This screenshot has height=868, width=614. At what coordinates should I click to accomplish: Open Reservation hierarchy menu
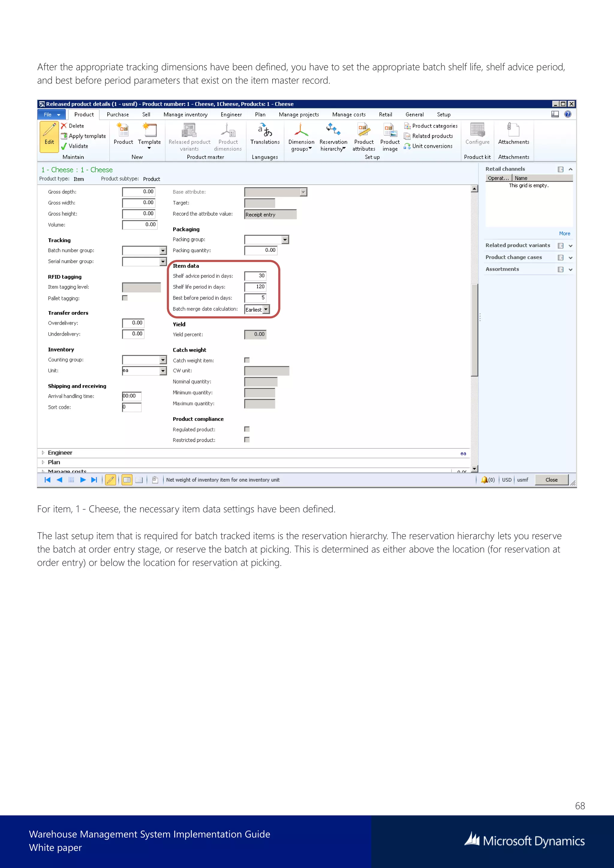[333, 137]
